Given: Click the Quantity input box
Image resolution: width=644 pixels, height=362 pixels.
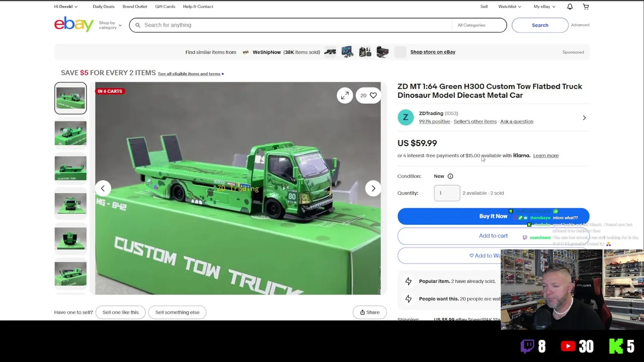Looking at the screenshot, I should coord(447,193).
